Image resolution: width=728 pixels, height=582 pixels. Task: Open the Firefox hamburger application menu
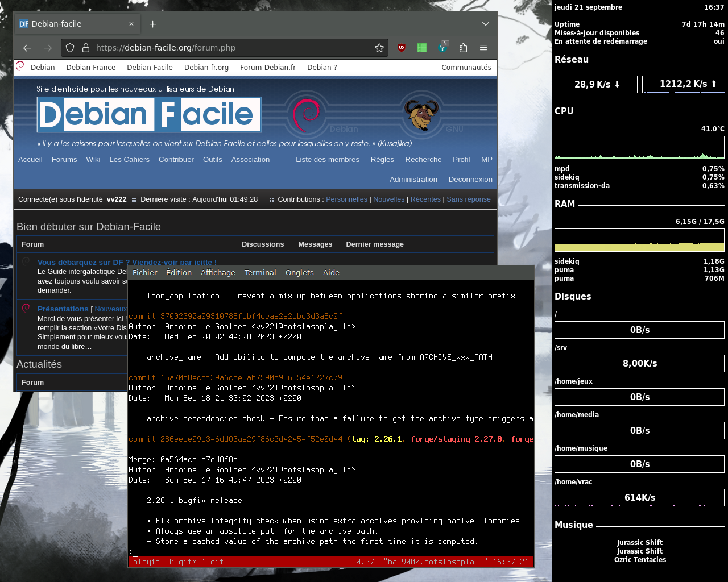(483, 48)
